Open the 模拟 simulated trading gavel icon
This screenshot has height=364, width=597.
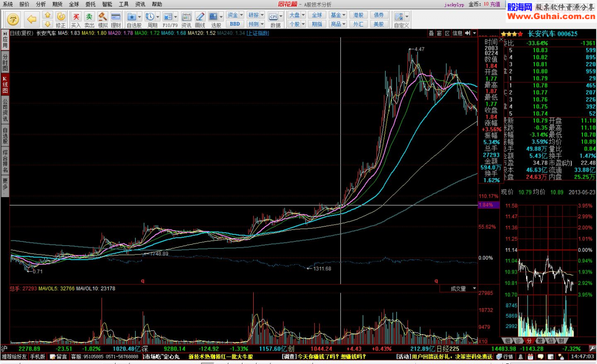point(103,20)
